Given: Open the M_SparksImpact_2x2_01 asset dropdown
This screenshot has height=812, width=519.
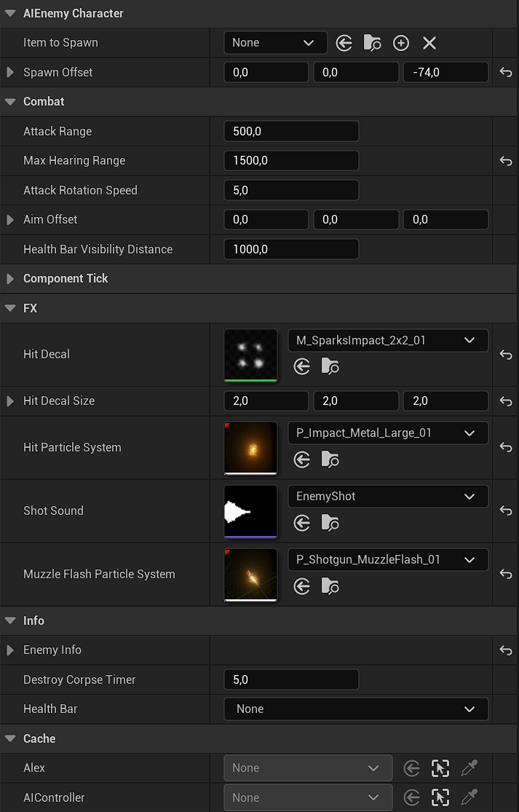Looking at the screenshot, I should point(388,341).
